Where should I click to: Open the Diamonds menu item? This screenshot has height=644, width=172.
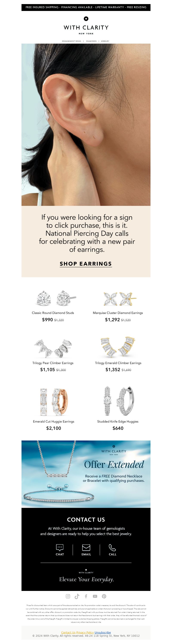(91, 41)
